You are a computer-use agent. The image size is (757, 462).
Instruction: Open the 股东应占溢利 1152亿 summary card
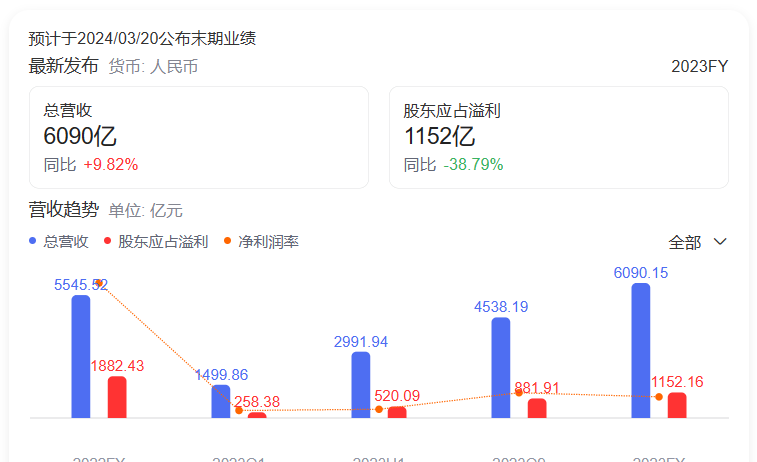click(x=558, y=137)
